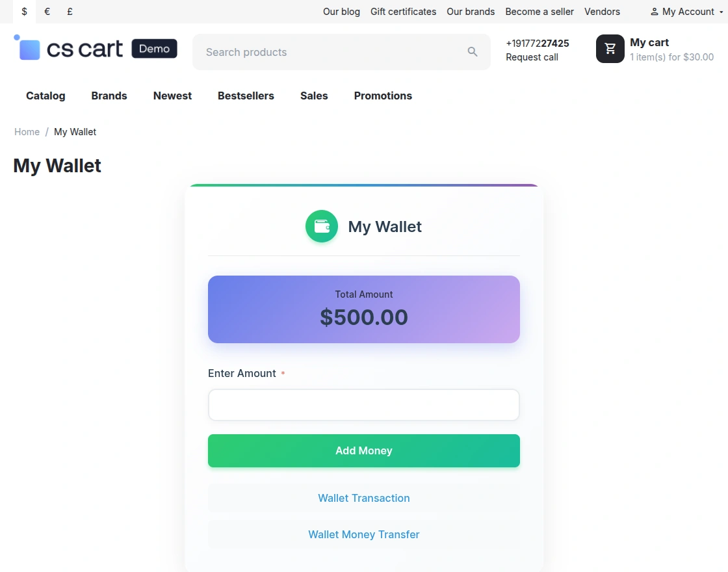This screenshot has width=728, height=572.
Task: Navigate to Home via breadcrumb
Action: point(27,131)
